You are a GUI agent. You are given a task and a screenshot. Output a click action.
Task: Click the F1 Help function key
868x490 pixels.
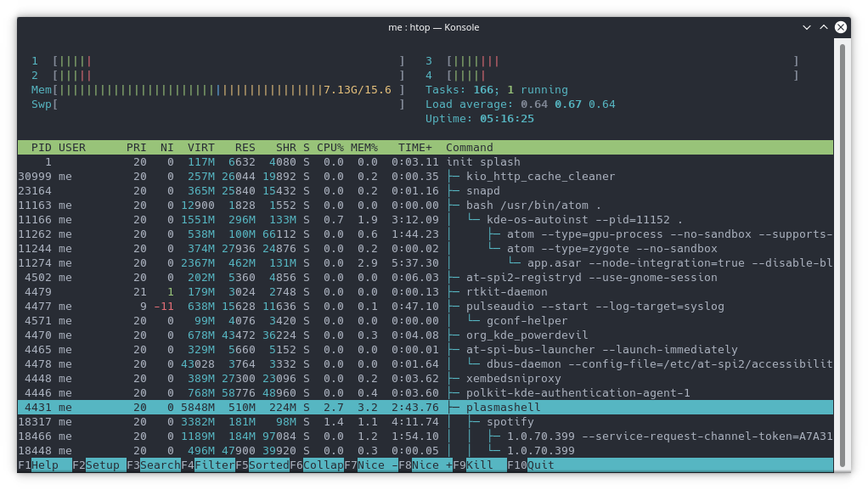pos(45,465)
